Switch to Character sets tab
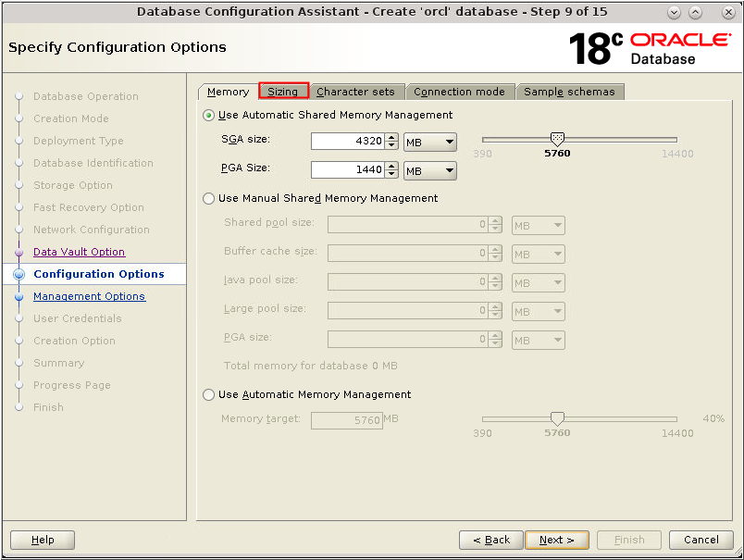Screen dimensions: 744x560 356,92
